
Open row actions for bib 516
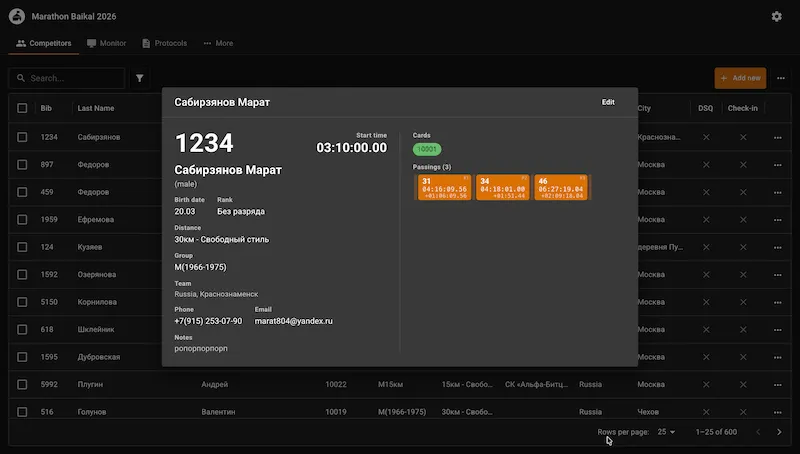[x=778, y=412]
